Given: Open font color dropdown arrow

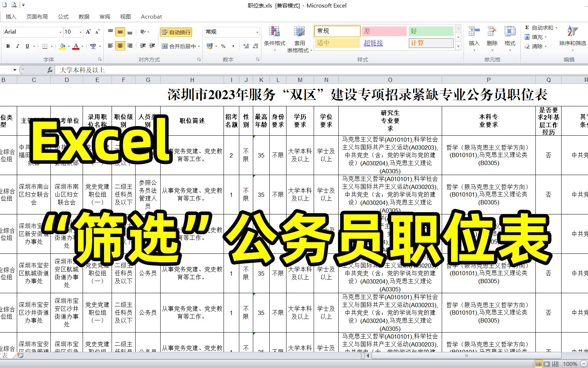Looking at the screenshot, I should click(x=83, y=46).
